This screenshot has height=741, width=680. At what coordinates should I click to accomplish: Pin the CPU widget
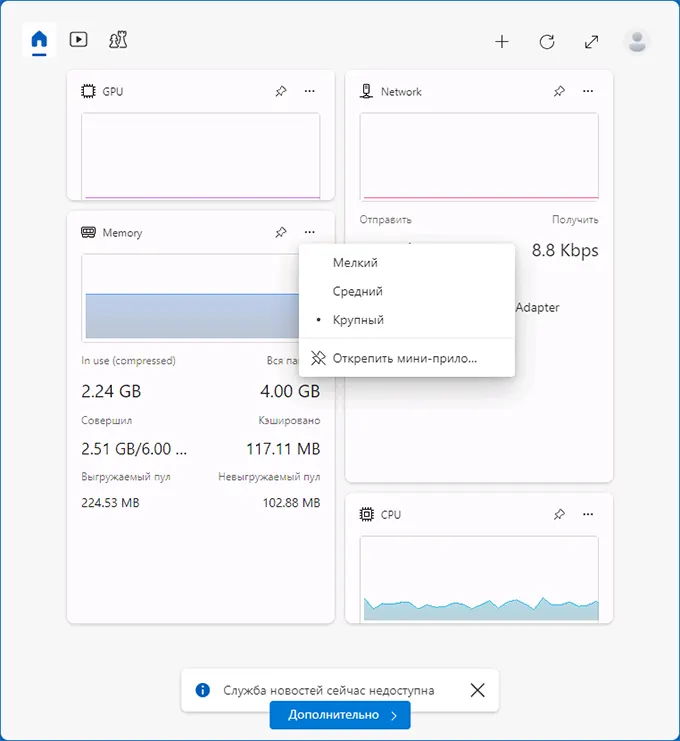tap(559, 514)
